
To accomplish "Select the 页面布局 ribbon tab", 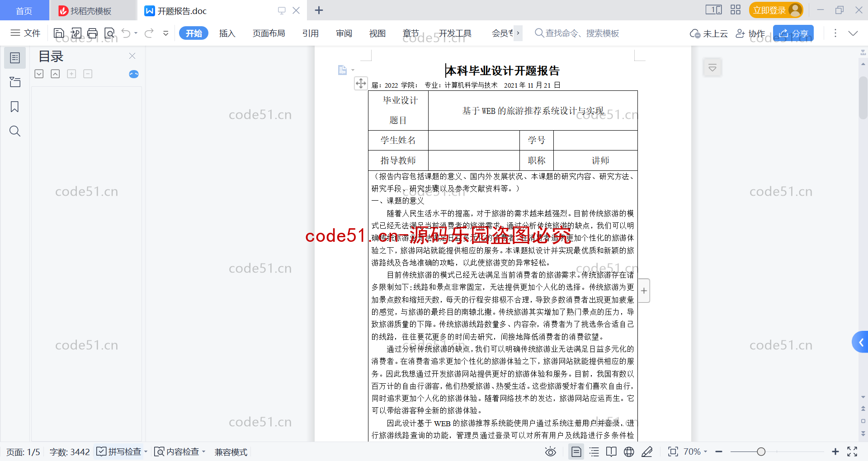I will click(x=269, y=33).
